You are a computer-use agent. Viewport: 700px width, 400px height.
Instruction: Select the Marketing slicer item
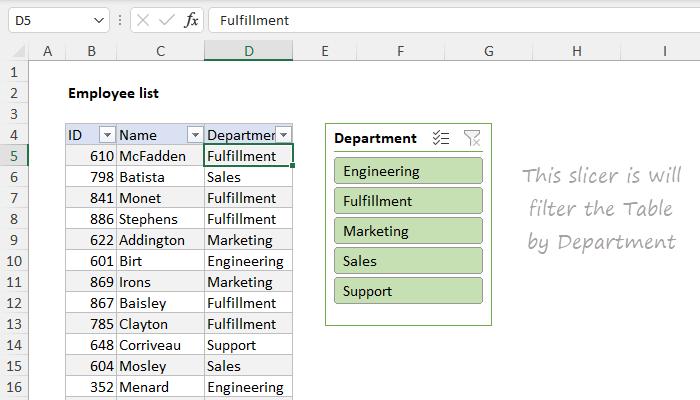(409, 231)
